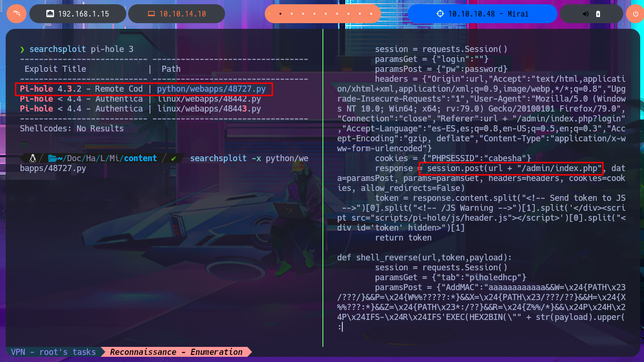Viewport: 644px width, 362px height.
Task: Click 'paramsGet = {"login":""}' line
Action: (x=432, y=59)
